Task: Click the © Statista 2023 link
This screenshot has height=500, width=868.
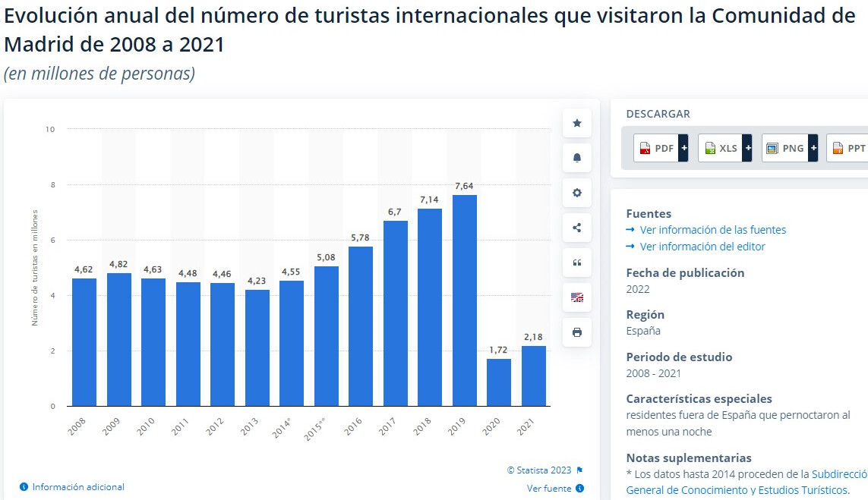Action: tap(539, 470)
